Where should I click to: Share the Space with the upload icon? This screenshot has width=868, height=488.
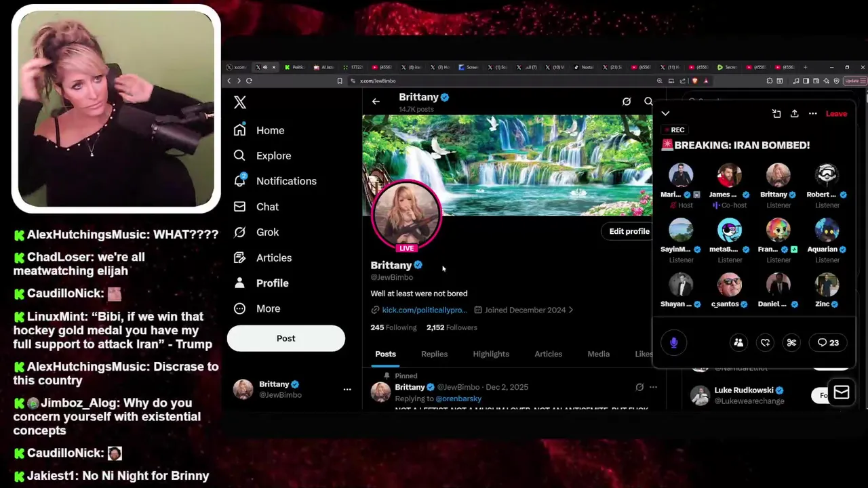tap(795, 114)
